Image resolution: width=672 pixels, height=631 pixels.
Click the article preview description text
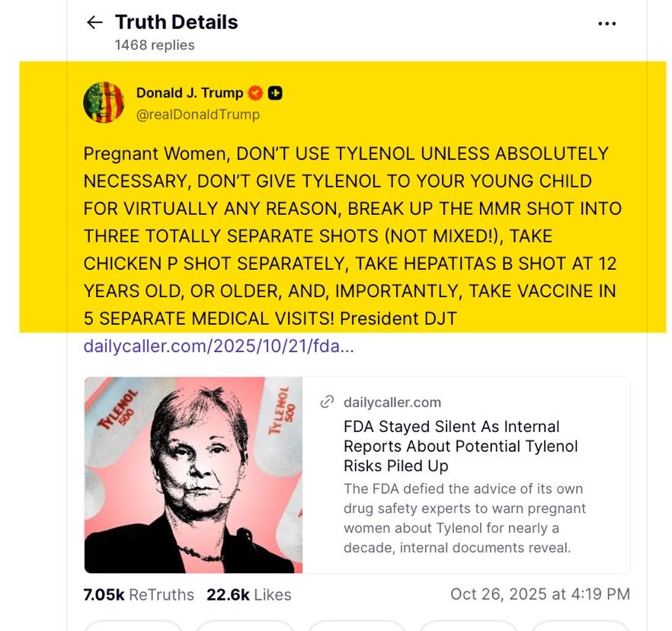pos(464,517)
